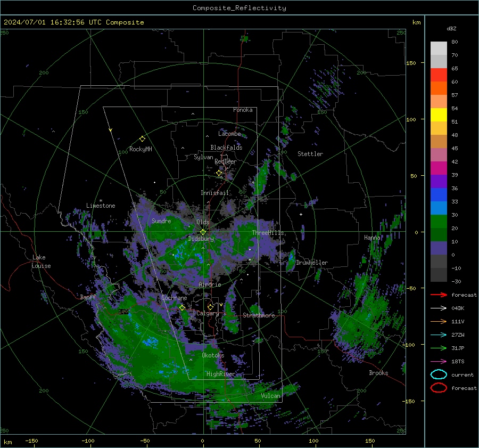The height and width of the screenshot is (448, 479).
Task: Click the Olds town label
Action: (203, 222)
